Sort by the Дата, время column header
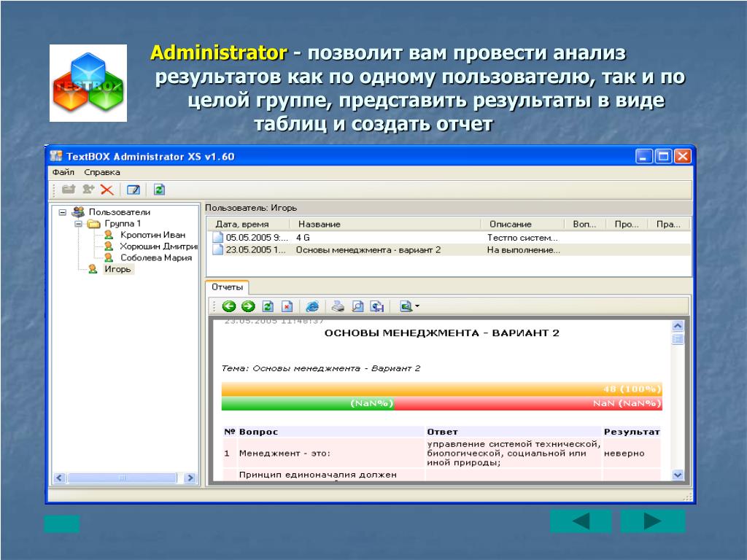The width and height of the screenshot is (747, 560). (x=248, y=225)
